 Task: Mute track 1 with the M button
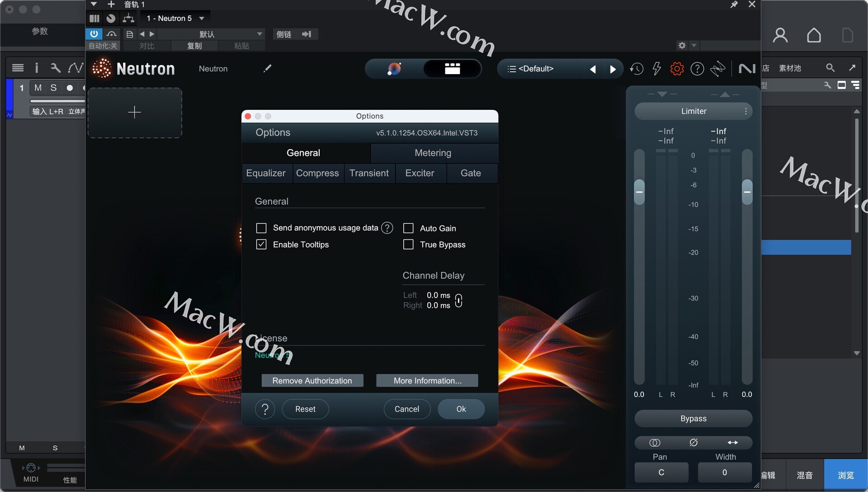[x=38, y=88]
